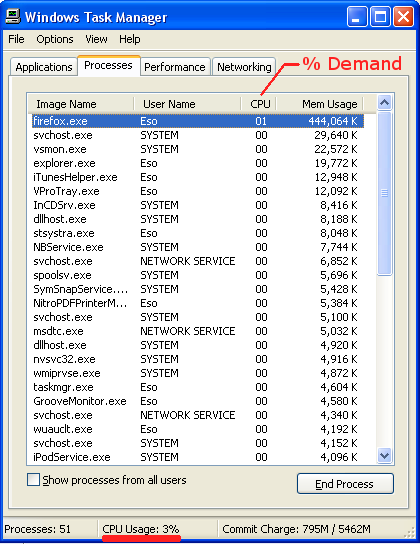Open the Help menu
The height and width of the screenshot is (544, 420).
(130, 39)
